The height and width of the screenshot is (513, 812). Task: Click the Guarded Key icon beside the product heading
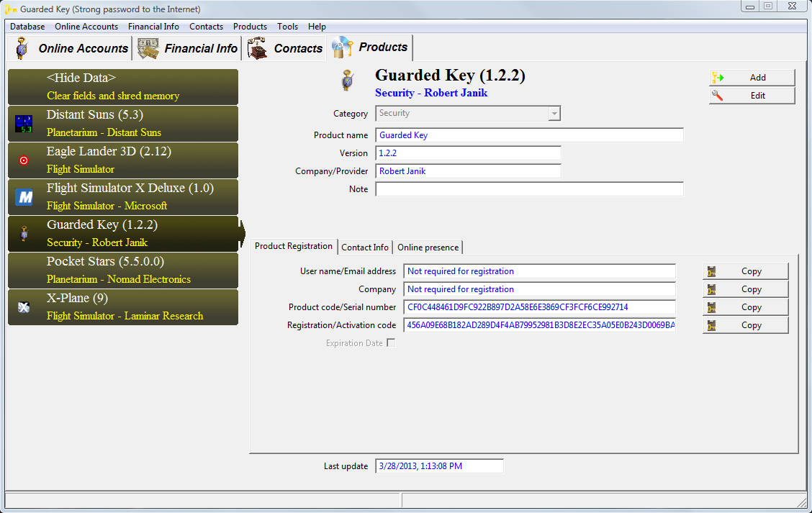click(348, 81)
